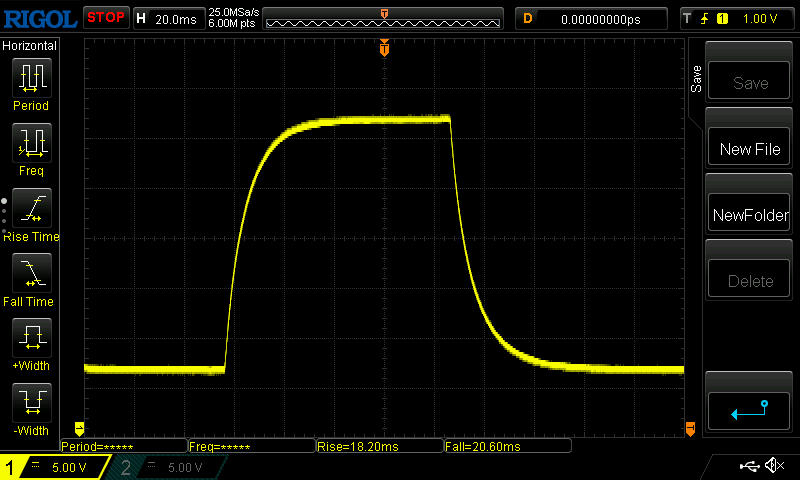Click the Save vertical tab label
Viewport: 800px width, 480px height.
point(696,79)
